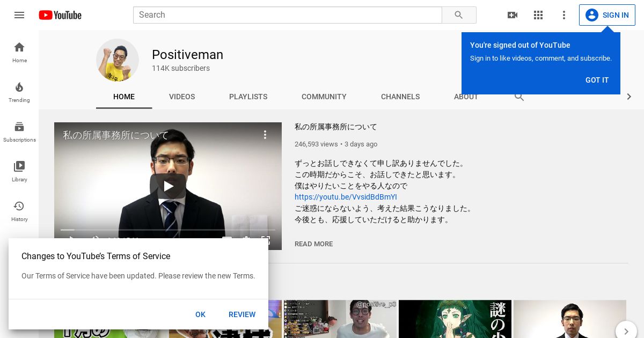644x338 pixels.
Task: Open the YouTube apps grid icon
Action: pos(538,15)
